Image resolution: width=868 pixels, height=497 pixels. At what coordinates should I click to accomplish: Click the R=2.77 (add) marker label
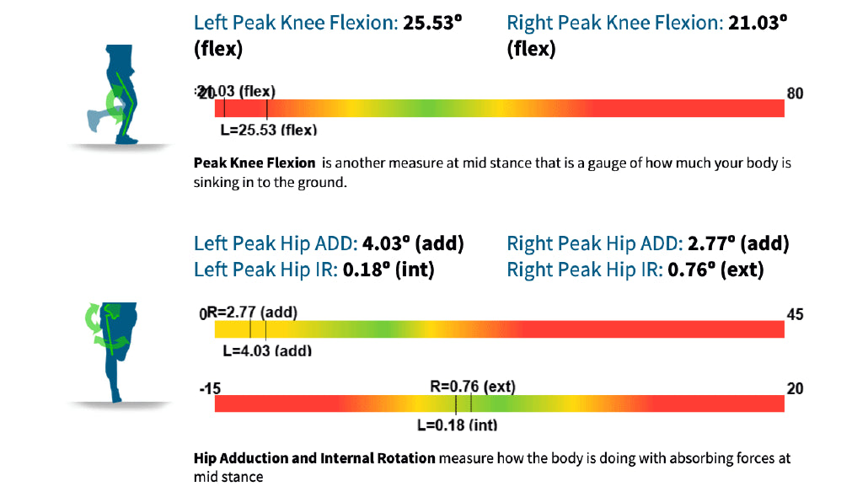(252, 313)
